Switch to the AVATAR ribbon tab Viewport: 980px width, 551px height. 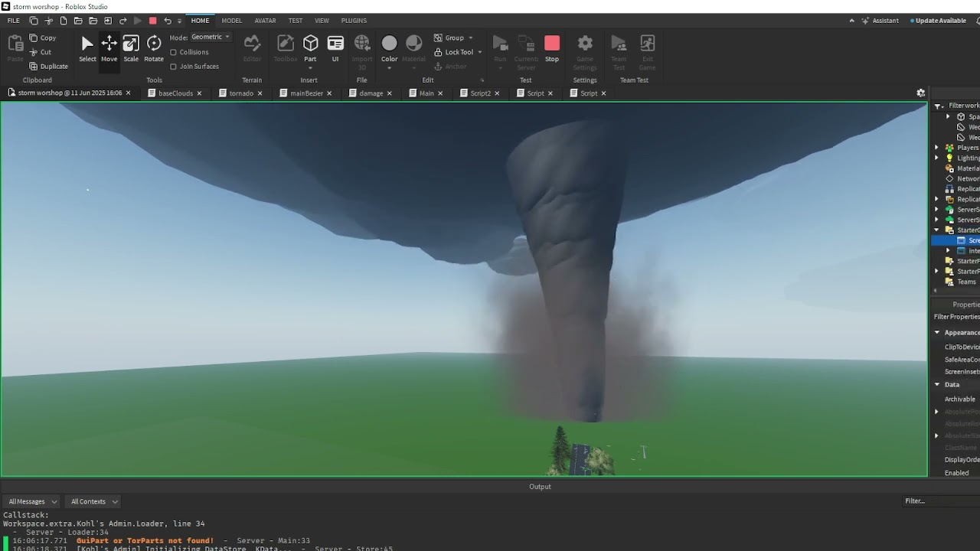(266, 21)
